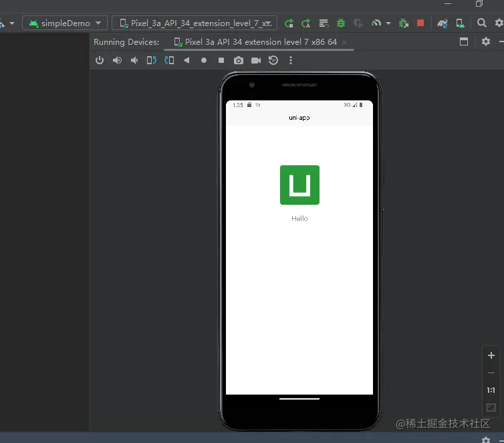Screen dimensions: 504x443
Task: Apply changes and restart activity
Action: pos(306,23)
